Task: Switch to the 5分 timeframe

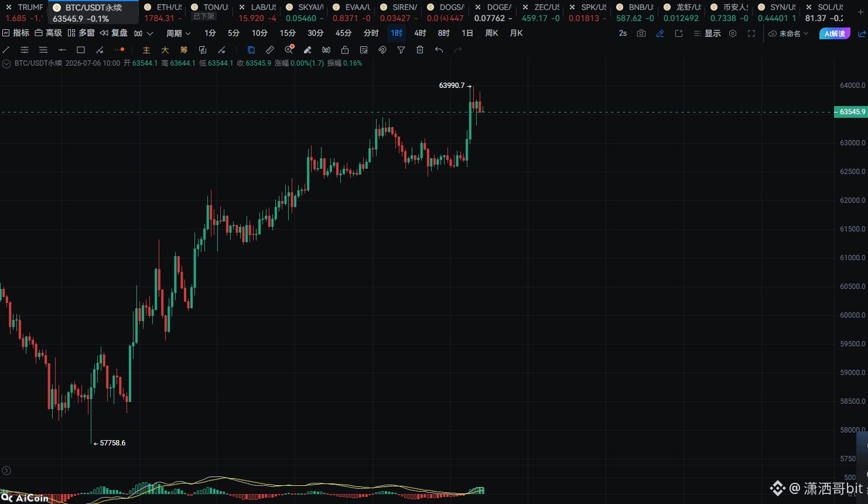Action: [x=234, y=33]
